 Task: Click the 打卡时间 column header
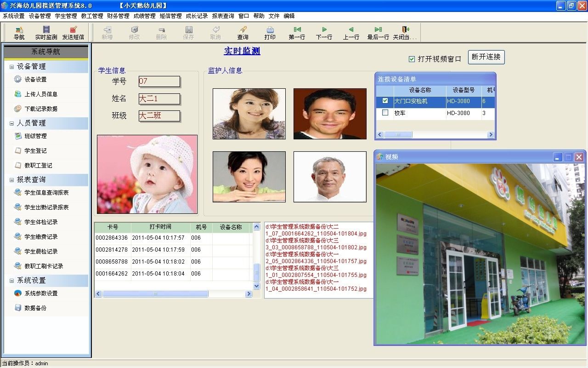[160, 227]
